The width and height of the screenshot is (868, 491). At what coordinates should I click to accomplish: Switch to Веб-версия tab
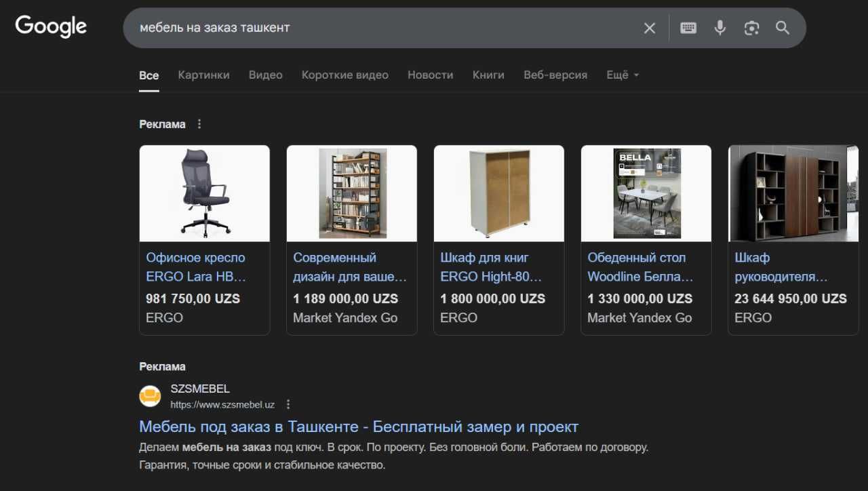coord(555,75)
